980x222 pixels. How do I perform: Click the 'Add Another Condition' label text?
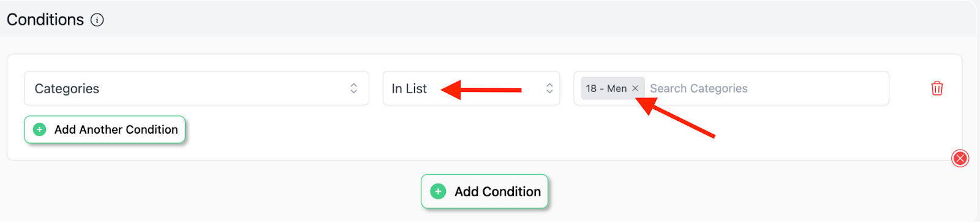pyautogui.click(x=116, y=129)
